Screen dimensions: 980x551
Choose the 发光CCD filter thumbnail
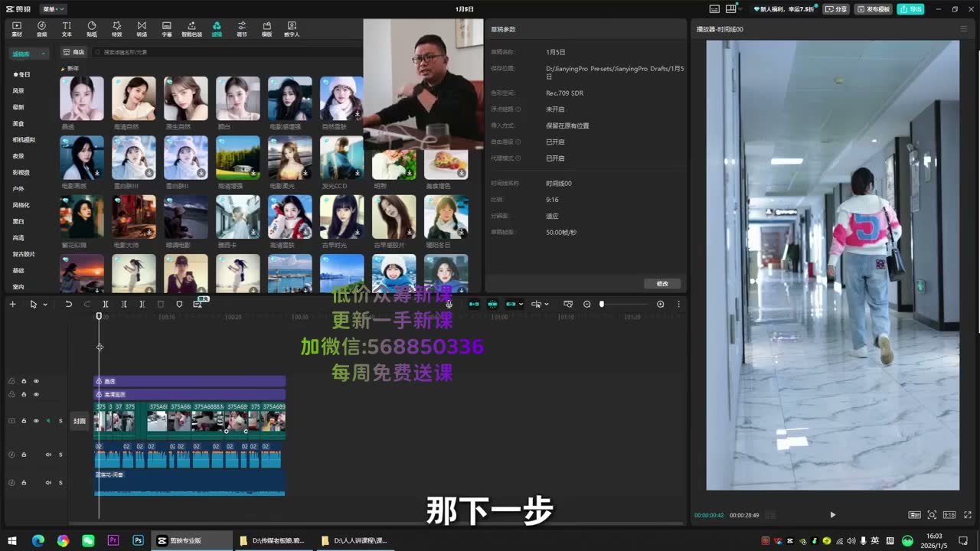[342, 158]
